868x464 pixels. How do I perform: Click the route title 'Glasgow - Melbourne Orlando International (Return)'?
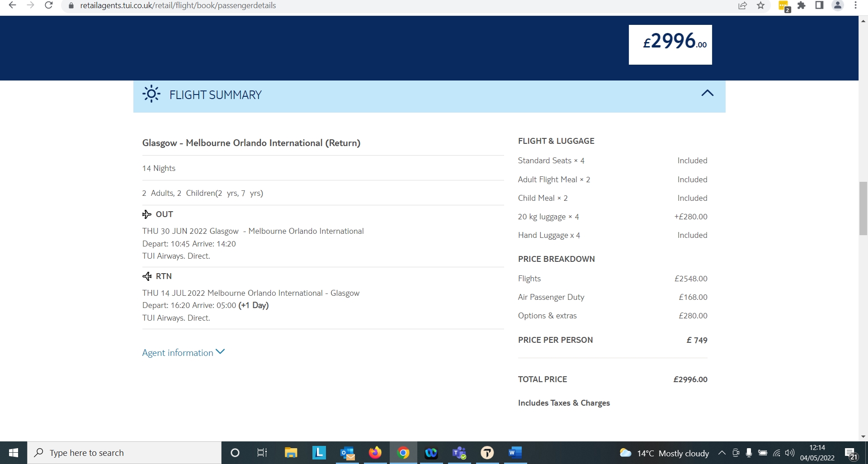(x=251, y=143)
